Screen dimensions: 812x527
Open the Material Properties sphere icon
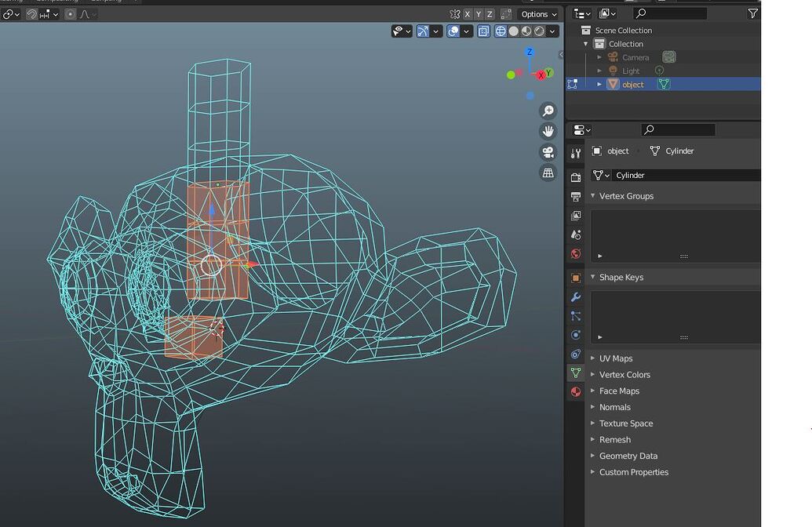click(x=575, y=392)
